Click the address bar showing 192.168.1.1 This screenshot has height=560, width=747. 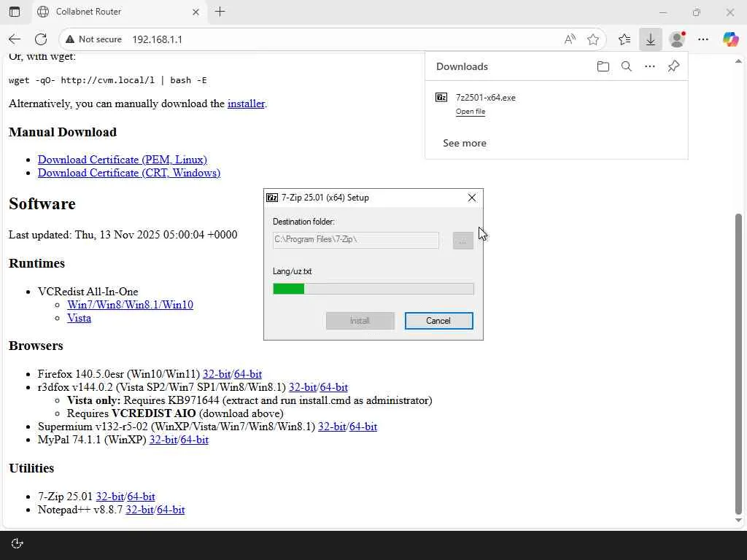point(333,39)
